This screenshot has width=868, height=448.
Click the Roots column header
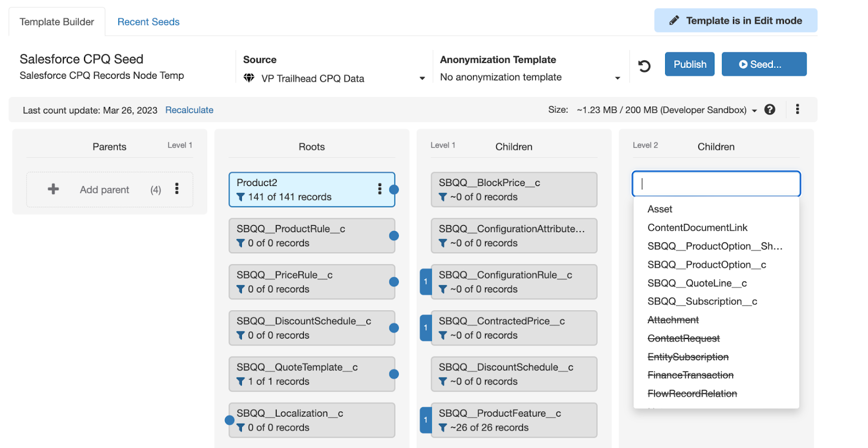[312, 147]
